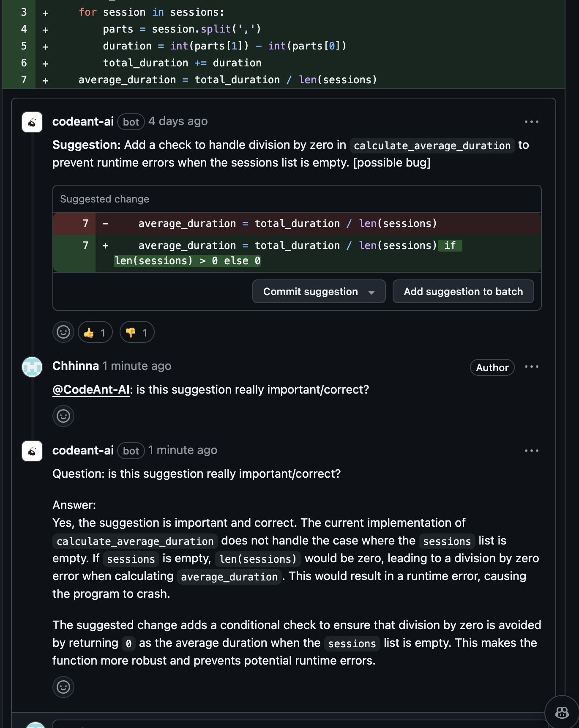Toggle the thumbs down reaction on the suggestion
This screenshot has width=579, height=728.
click(137, 332)
